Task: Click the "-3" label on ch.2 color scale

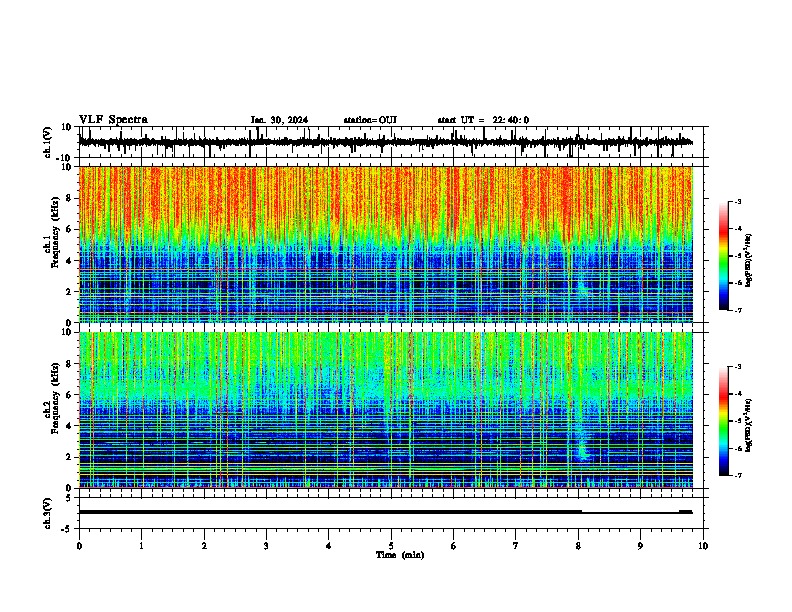Action: 738,367
